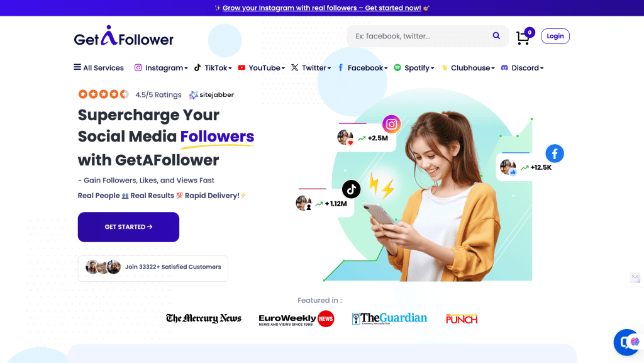Click the sitejabber rating logo

tap(211, 95)
